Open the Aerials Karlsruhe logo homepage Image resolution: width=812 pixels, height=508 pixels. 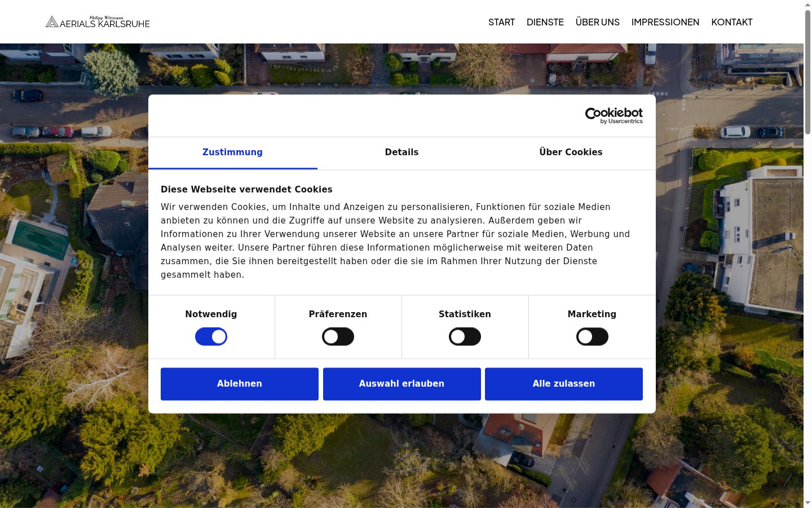(98, 22)
